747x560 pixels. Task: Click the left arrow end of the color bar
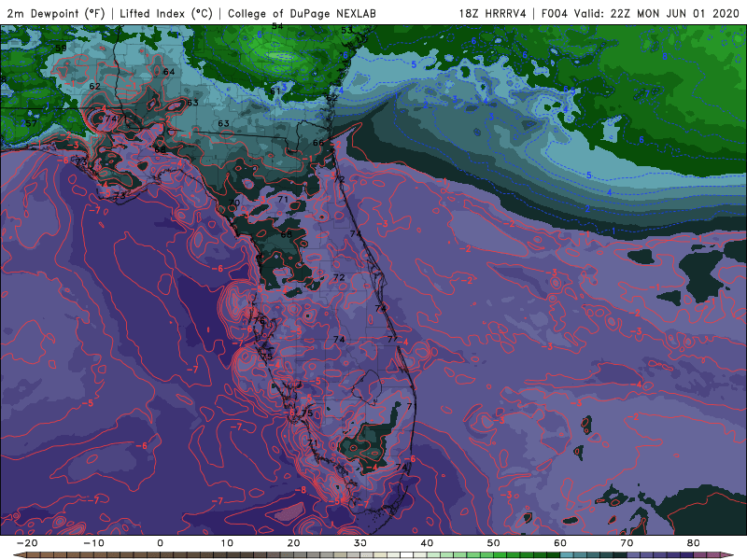tap(18, 555)
